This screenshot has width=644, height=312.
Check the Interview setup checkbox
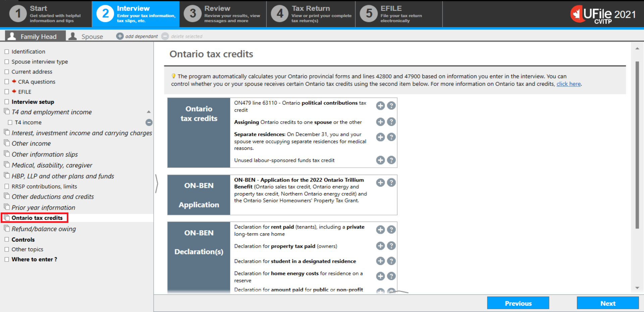[7, 102]
